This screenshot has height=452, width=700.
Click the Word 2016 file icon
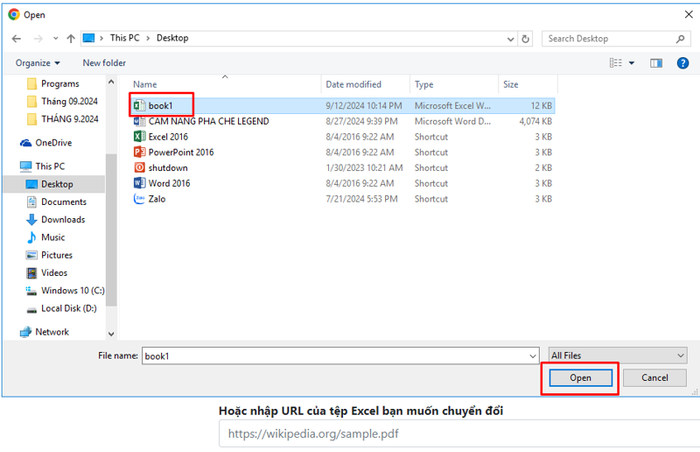[x=139, y=183]
